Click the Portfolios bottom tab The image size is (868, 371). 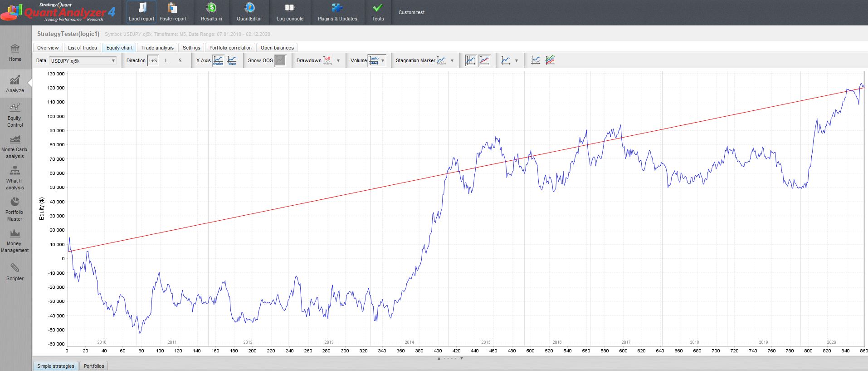pos(94,366)
